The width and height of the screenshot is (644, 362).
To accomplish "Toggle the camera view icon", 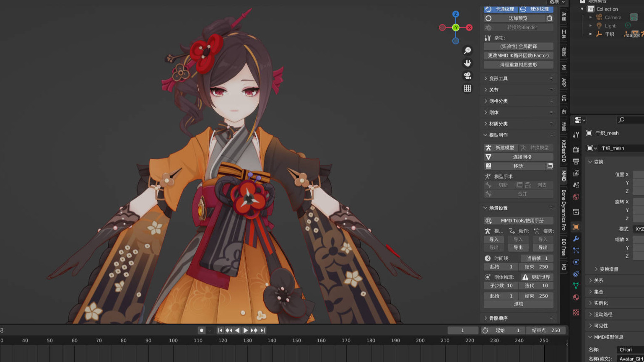I will 467,76.
